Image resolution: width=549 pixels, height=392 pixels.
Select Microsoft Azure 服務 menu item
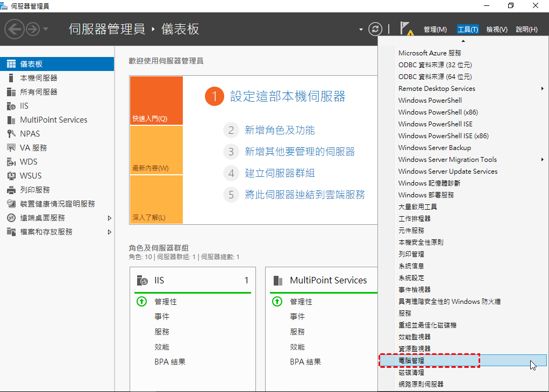click(463, 53)
